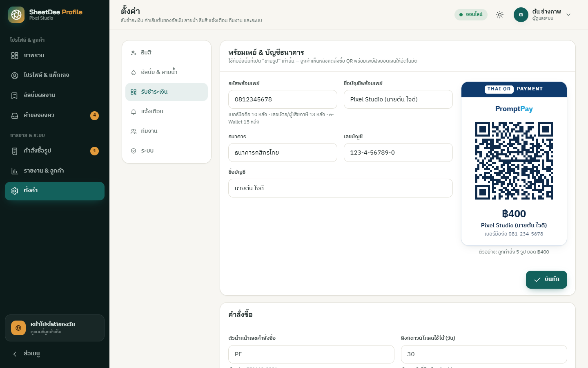Click the เลขบัญชี field 123-4-56789-0
The image size is (588, 368).
pos(398,153)
